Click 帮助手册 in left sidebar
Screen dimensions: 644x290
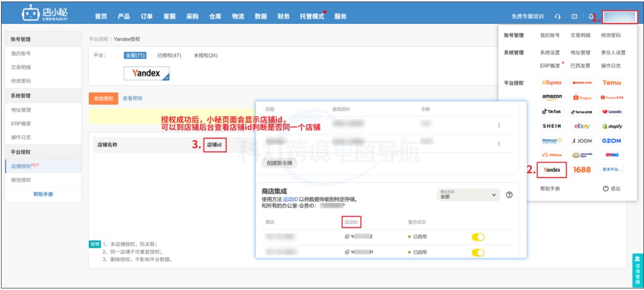pyautogui.click(x=43, y=194)
